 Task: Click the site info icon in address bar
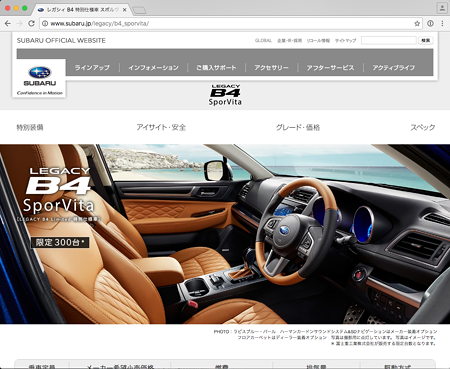click(45, 24)
